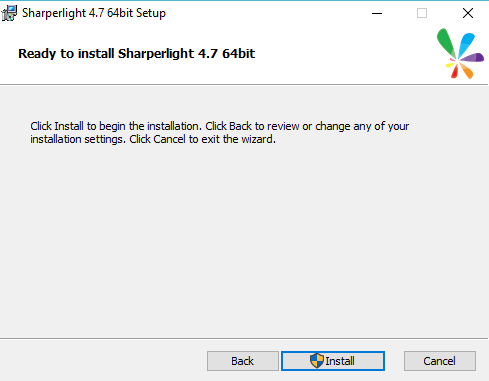Click the purple petal of the Sharperlight logo
The image size is (489, 381).
pos(473,58)
